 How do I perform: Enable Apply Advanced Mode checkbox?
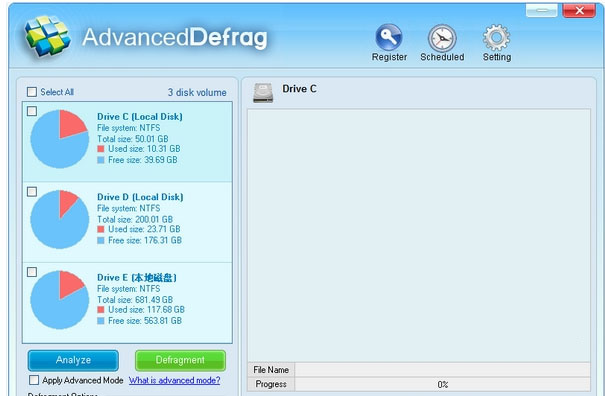click(x=34, y=380)
